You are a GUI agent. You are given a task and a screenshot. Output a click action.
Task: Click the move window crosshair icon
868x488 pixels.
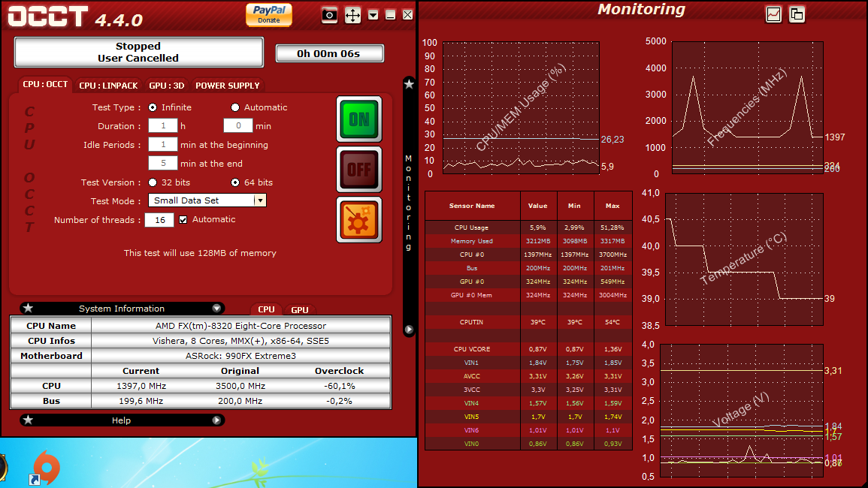352,15
